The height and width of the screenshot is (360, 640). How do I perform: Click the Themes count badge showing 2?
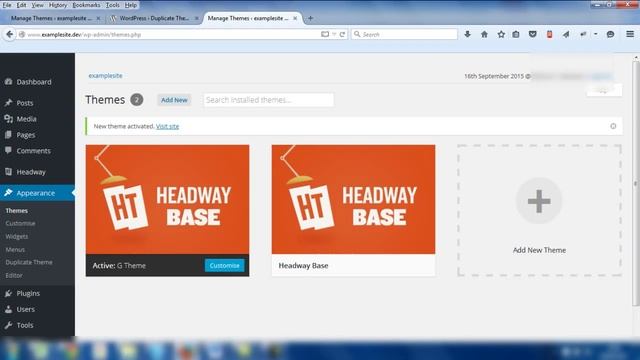coord(137,100)
